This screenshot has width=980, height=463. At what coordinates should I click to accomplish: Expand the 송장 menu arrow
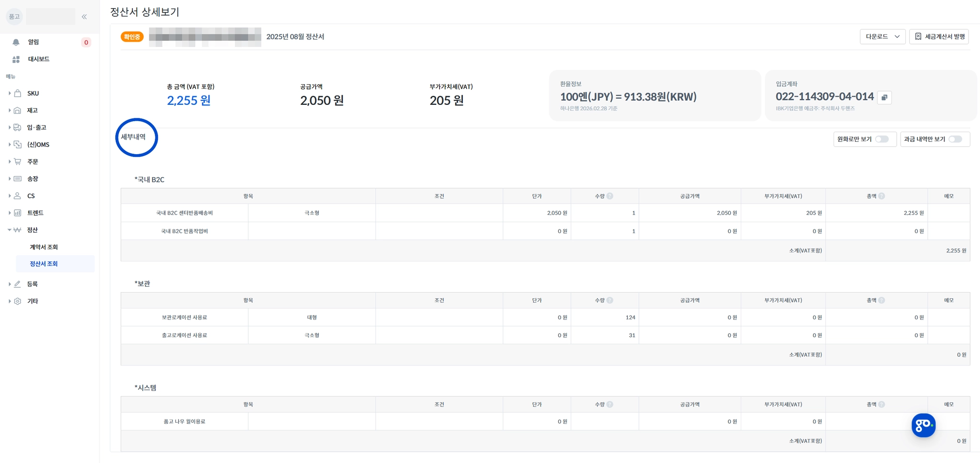coord(10,179)
